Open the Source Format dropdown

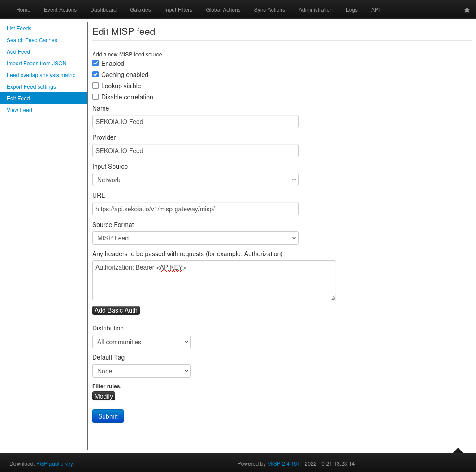pos(195,238)
